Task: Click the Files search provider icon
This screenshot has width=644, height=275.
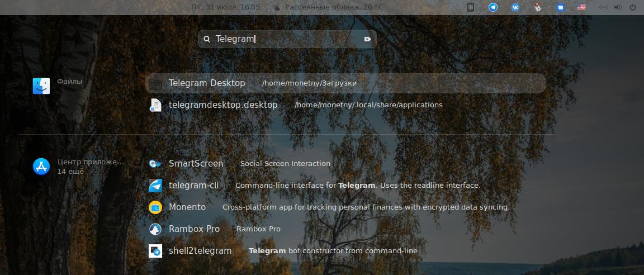Action: [x=41, y=86]
